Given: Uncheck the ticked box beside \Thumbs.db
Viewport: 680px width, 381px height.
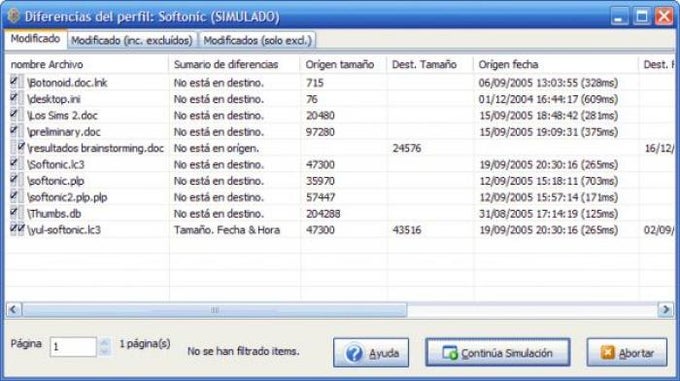Looking at the screenshot, I should point(13,213).
